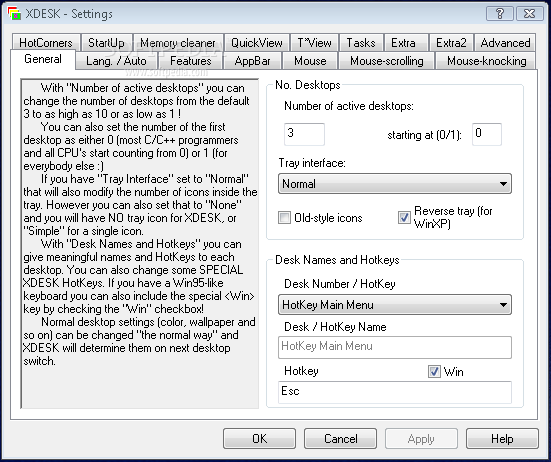551x462 pixels.
Task: Click the Cancel button
Action: point(341,438)
